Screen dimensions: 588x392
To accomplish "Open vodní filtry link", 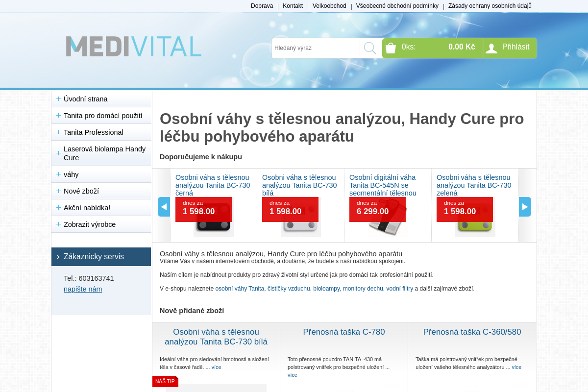I will pos(400,289).
